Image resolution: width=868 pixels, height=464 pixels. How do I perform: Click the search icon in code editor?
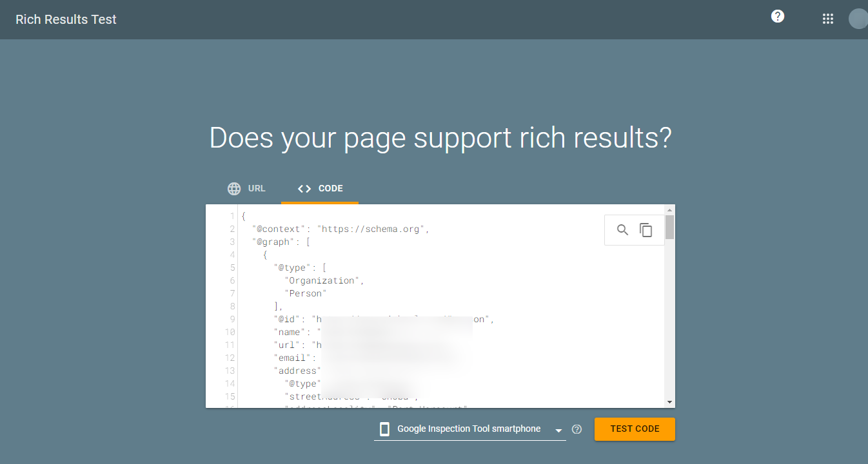pyautogui.click(x=622, y=230)
